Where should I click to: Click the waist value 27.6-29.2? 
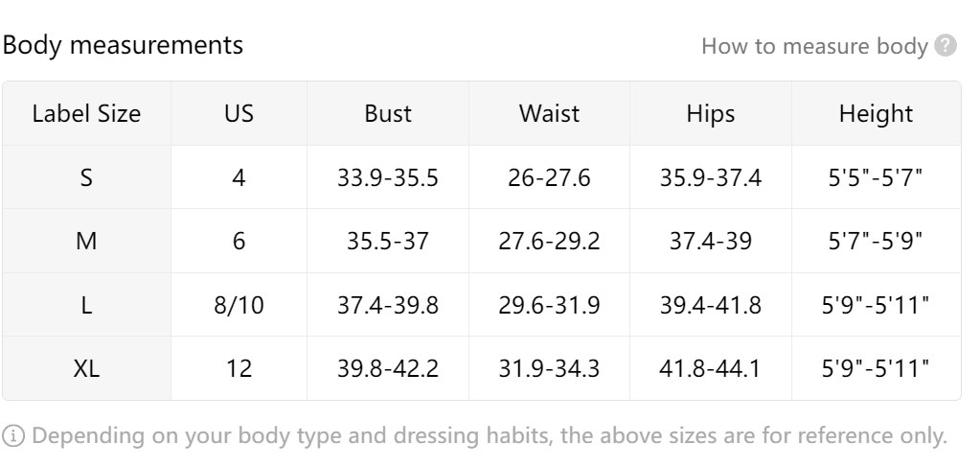549,241
